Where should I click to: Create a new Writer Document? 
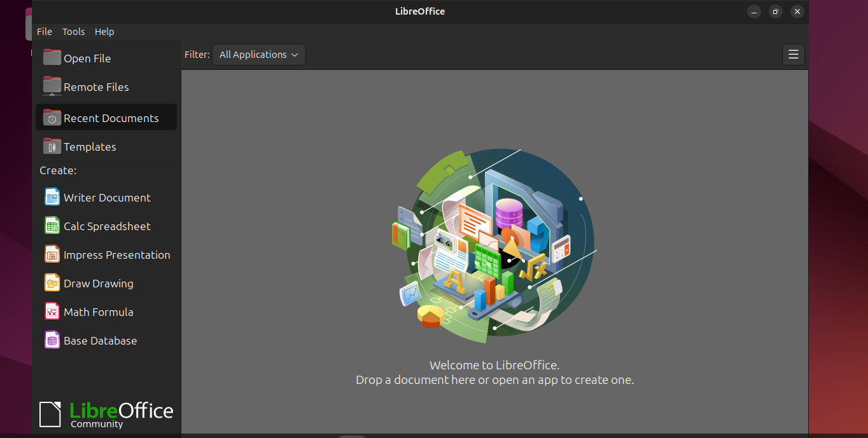106,198
